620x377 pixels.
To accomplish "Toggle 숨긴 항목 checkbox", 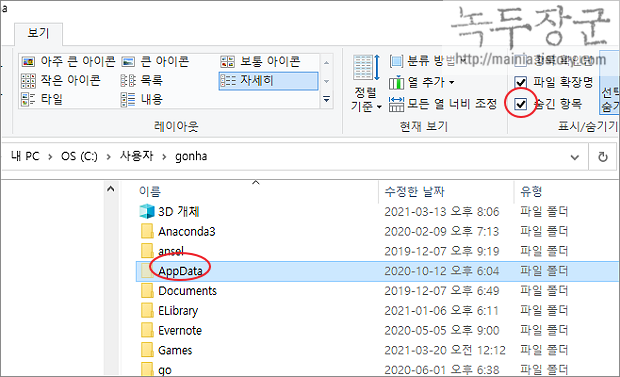I will click(x=521, y=104).
